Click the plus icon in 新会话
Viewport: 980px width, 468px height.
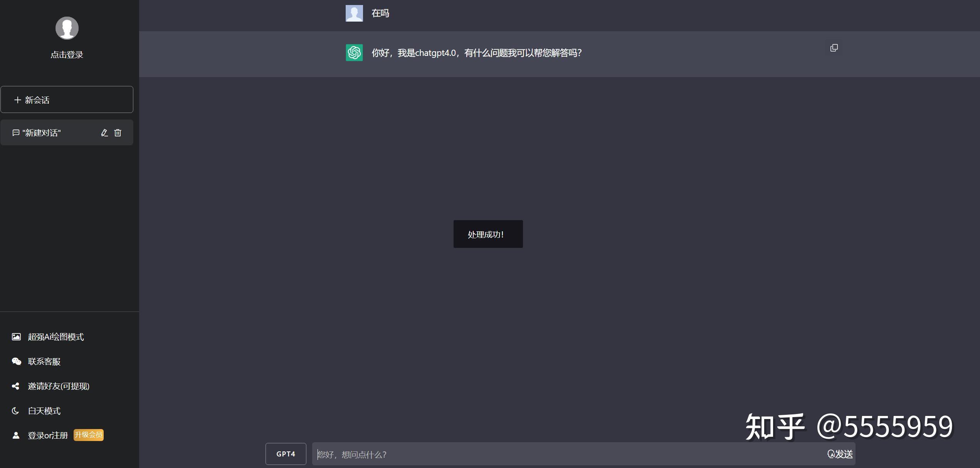coord(17,100)
